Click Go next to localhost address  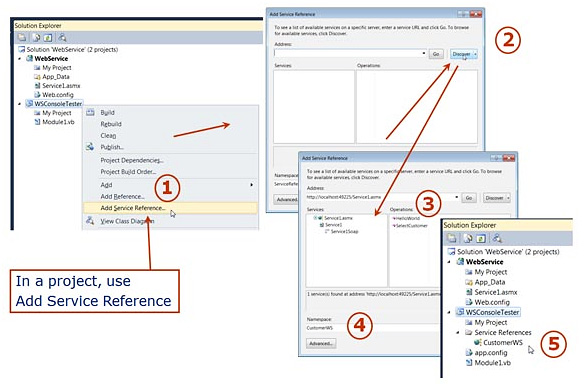(469, 198)
